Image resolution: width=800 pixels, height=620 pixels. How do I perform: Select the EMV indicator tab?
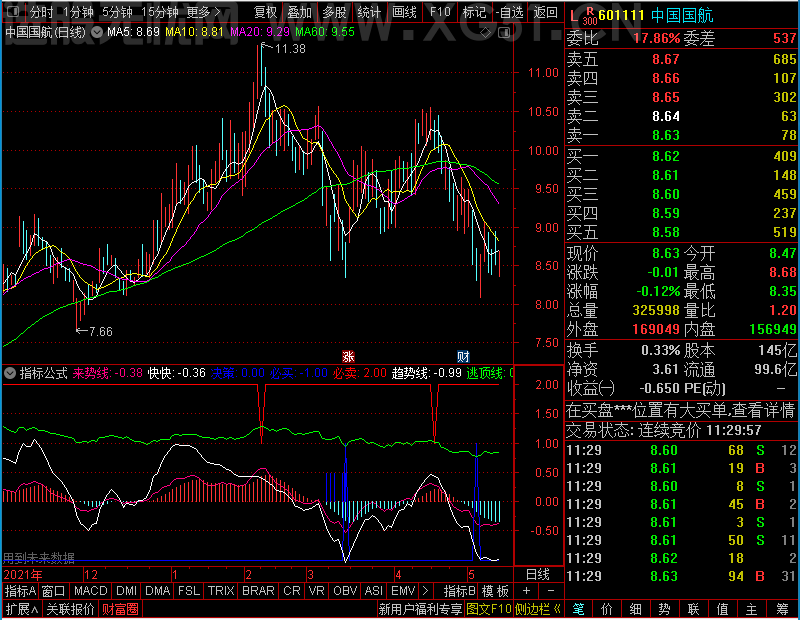click(x=403, y=591)
